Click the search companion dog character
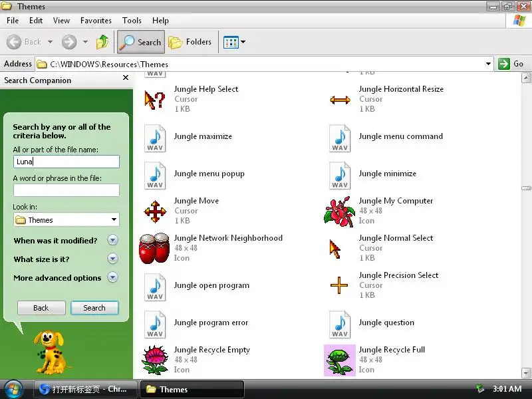Image resolution: width=532 pixels, height=399 pixels. pyautogui.click(x=51, y=352)
